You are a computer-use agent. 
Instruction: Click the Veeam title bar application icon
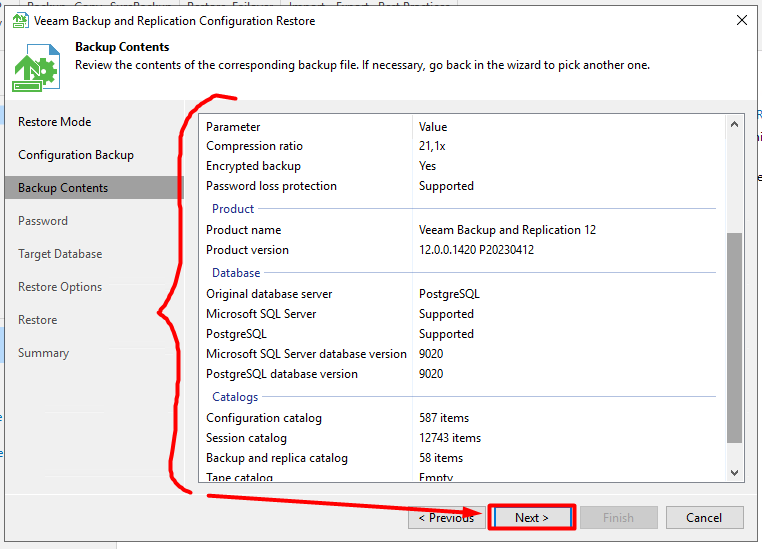coord(20,20)
